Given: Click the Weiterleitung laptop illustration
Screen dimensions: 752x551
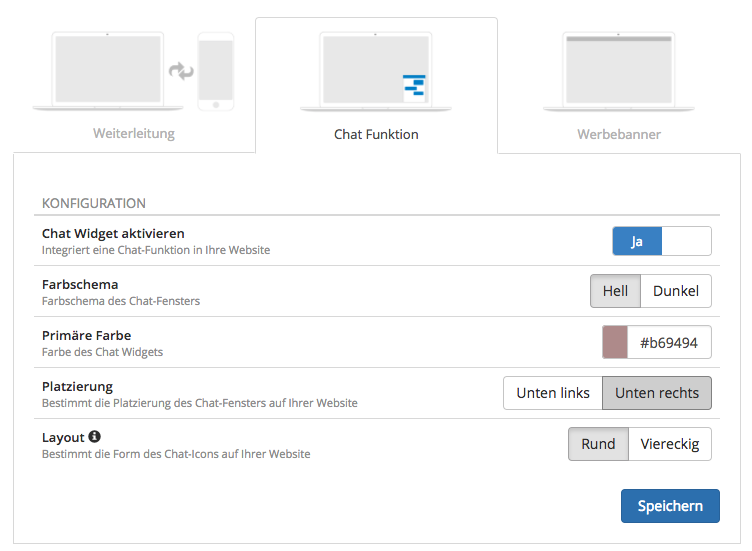Looking at the screenshot, I should 108,71.
